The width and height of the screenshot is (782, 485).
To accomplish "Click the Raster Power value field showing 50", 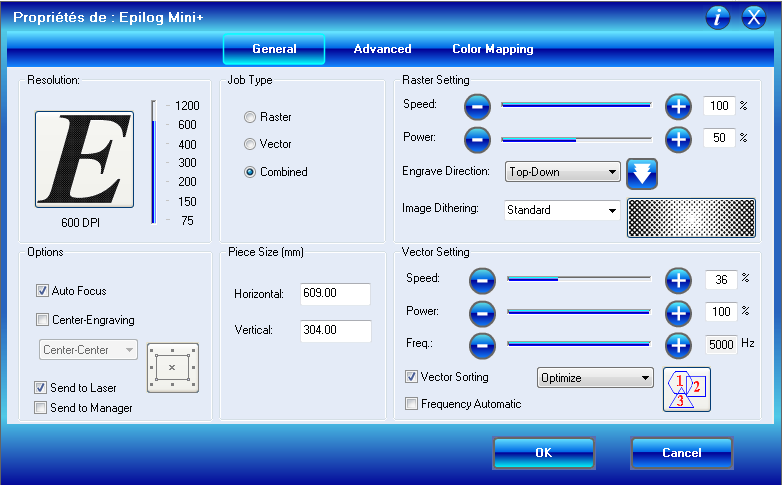I will tap(719, 138).
